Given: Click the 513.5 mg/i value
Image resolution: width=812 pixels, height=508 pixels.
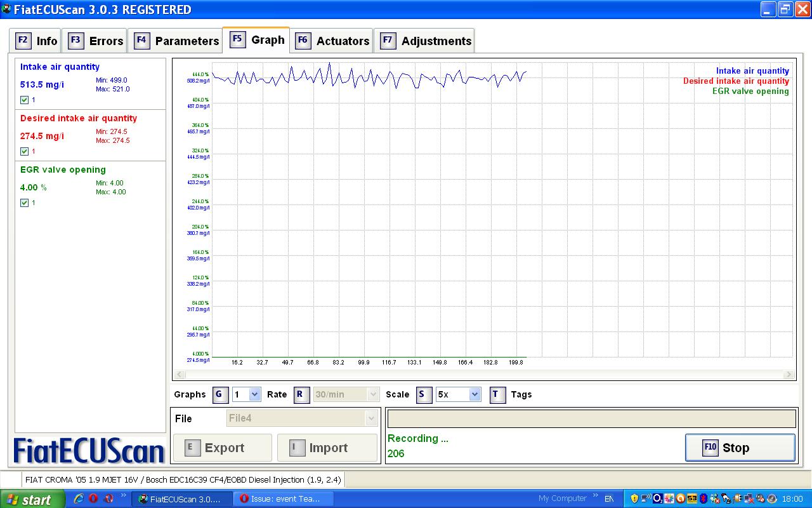Looking at the screenshot, I should tap(42, 84).
